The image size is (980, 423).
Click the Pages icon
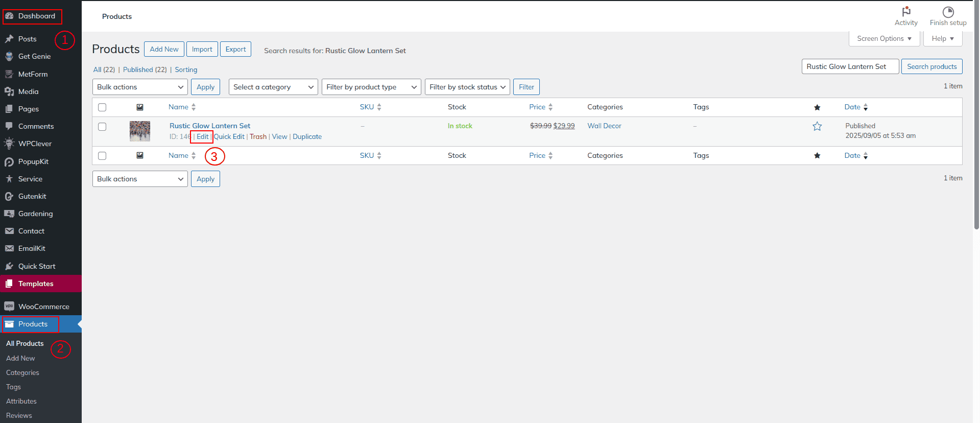coord(9,109)
